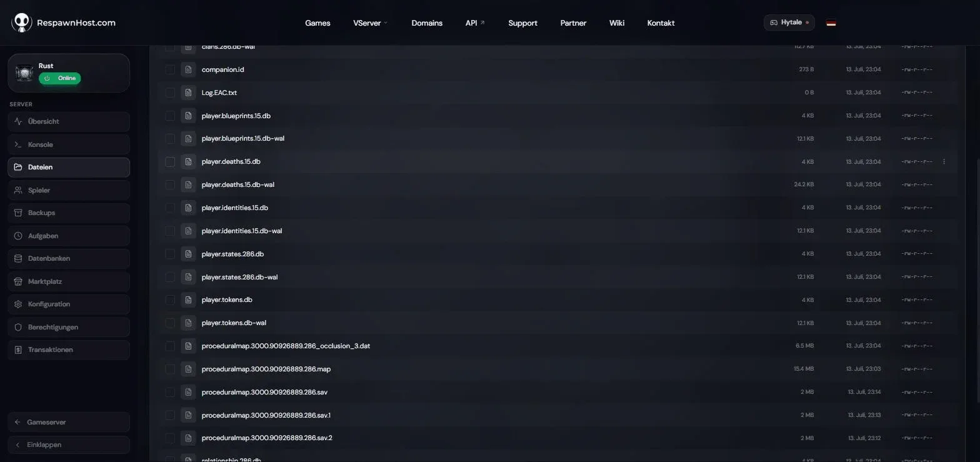980x462 pixels.
Task: Open the file player.states.286.db
Action: pos(232,254)
